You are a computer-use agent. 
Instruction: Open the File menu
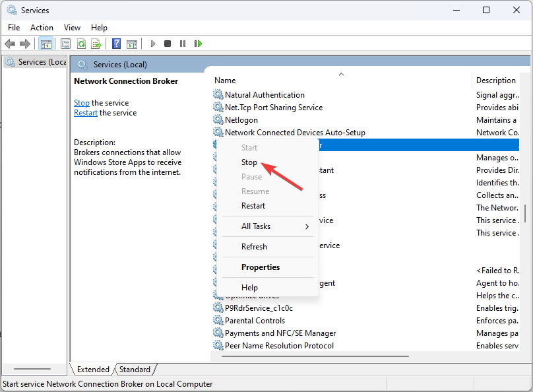(x=14, y=28)
